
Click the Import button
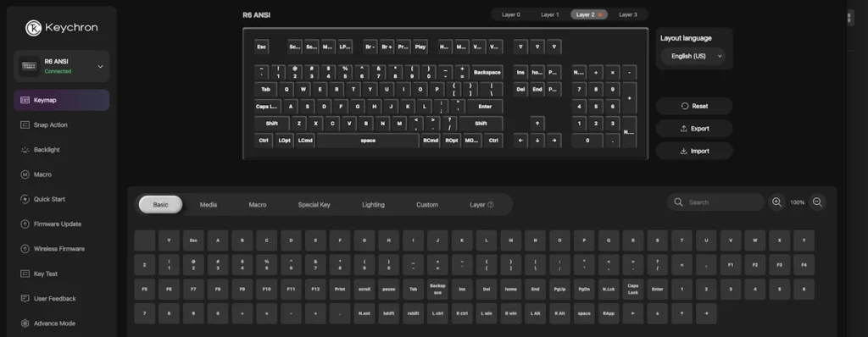click(694, 151)
